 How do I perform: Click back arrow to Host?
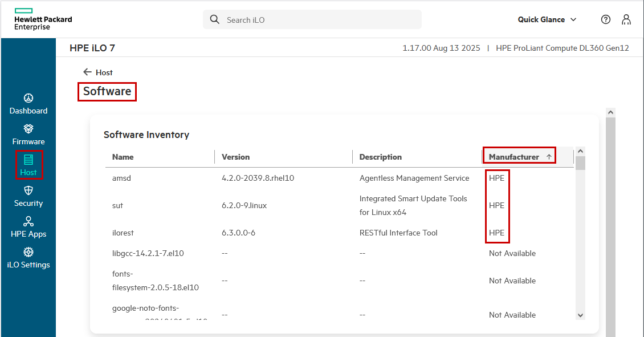[87, 72]
